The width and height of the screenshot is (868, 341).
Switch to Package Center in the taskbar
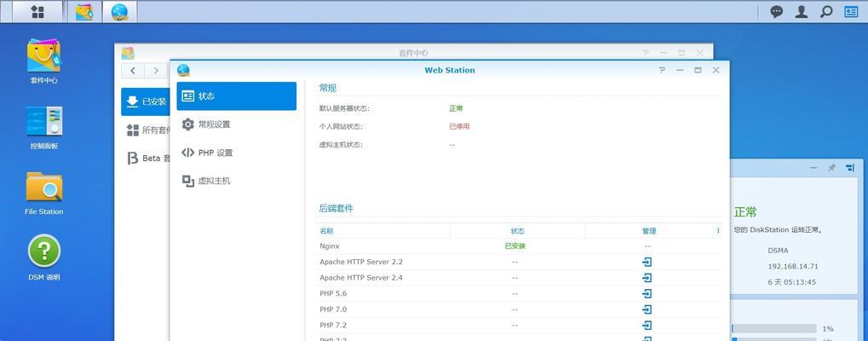click(x=84, y=12)
